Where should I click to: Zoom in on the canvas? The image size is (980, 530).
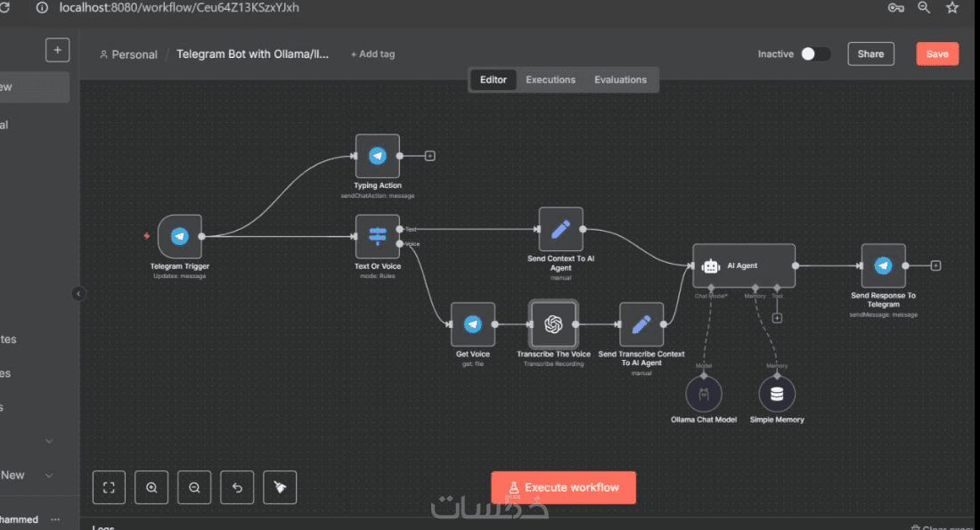tap(151, 487)
